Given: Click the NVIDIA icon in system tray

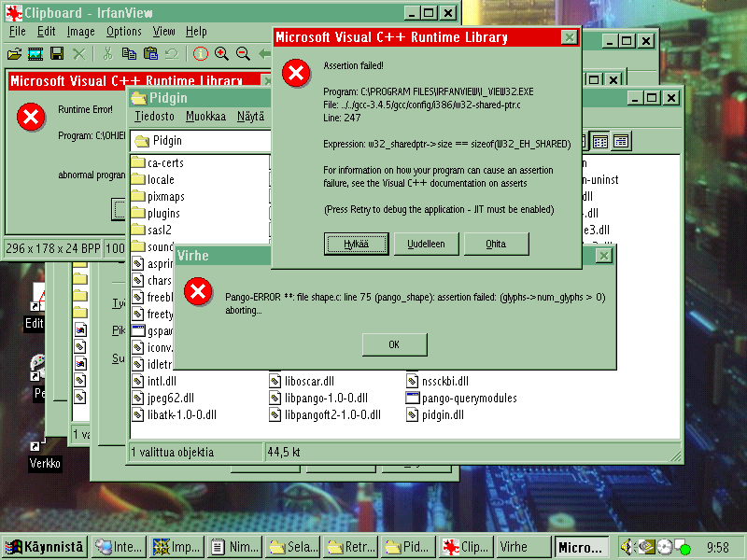Looking at the screenshot, I should (x=646, y=547).
